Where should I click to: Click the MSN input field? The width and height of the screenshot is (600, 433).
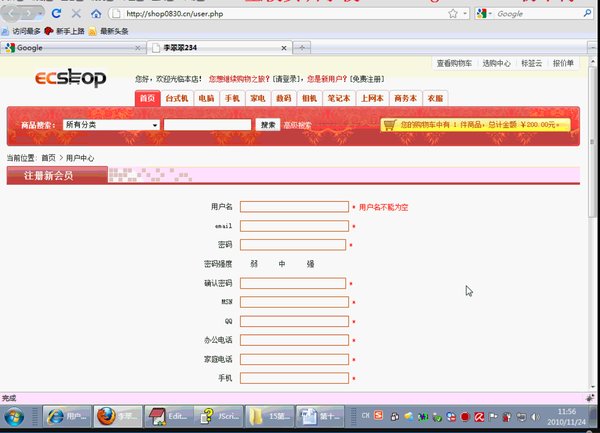pyautogui.click(x=294, y=302)
